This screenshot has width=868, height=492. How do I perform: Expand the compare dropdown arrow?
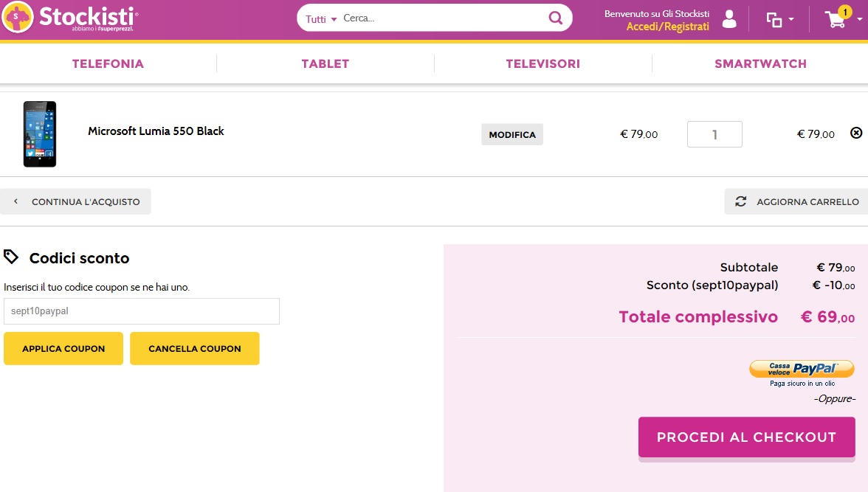point(791,19)
